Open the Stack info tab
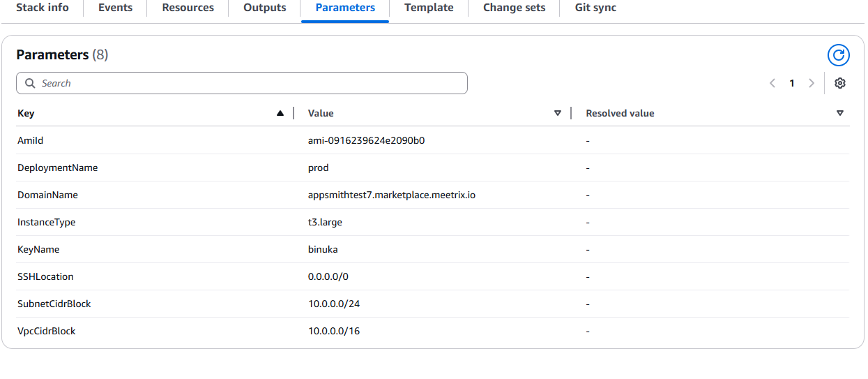This screenshot has height=379, width=868. [x=43, y=8]
